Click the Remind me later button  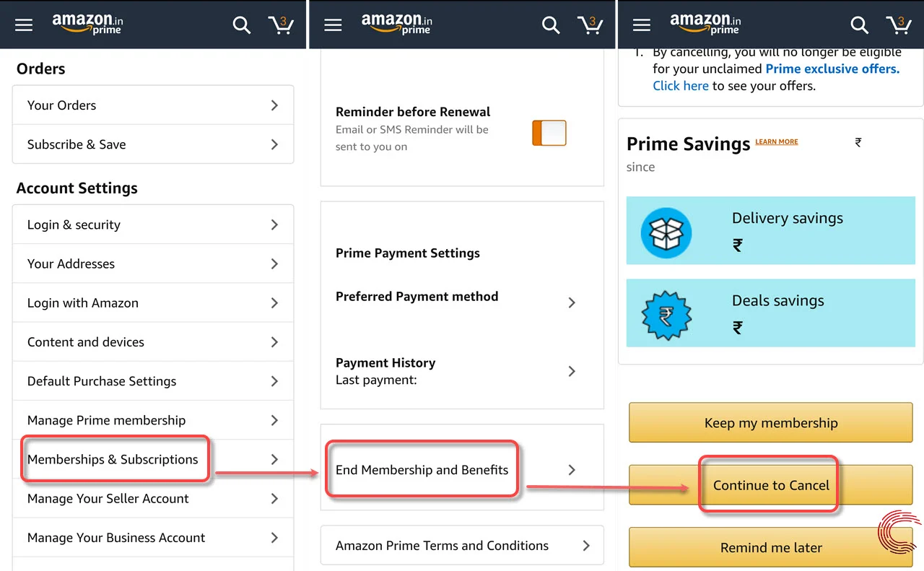(771, 548)
